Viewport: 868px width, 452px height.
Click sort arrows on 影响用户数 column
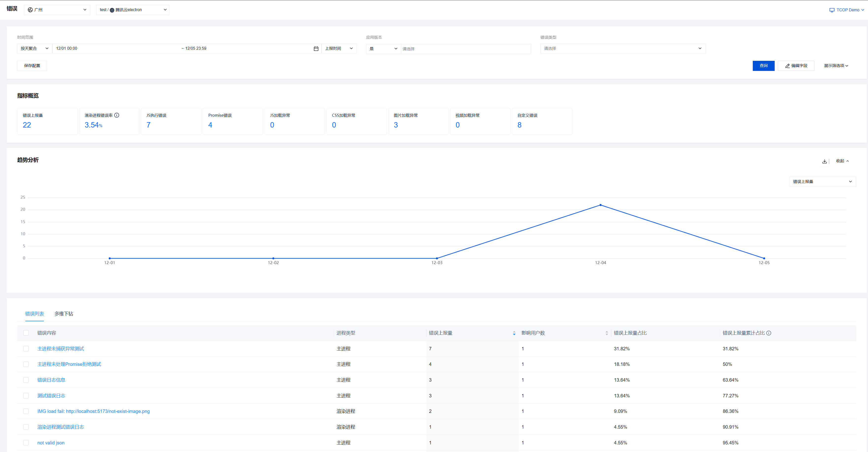[606, 333]
